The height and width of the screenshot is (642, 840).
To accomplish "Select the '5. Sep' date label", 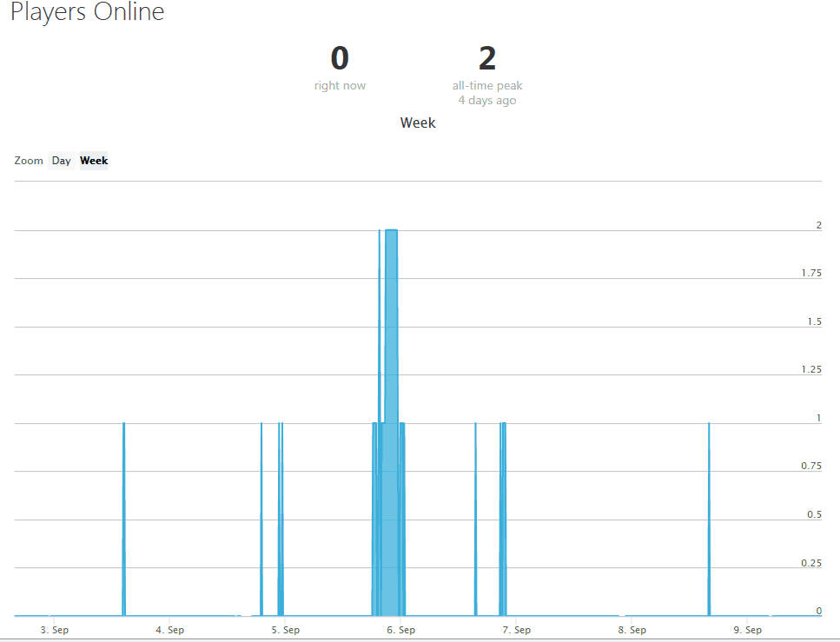I will coord(285,630).
